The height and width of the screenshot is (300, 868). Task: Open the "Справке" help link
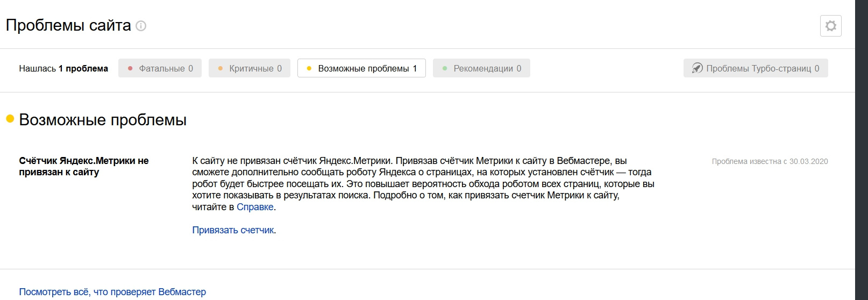(x=255, y=207)
